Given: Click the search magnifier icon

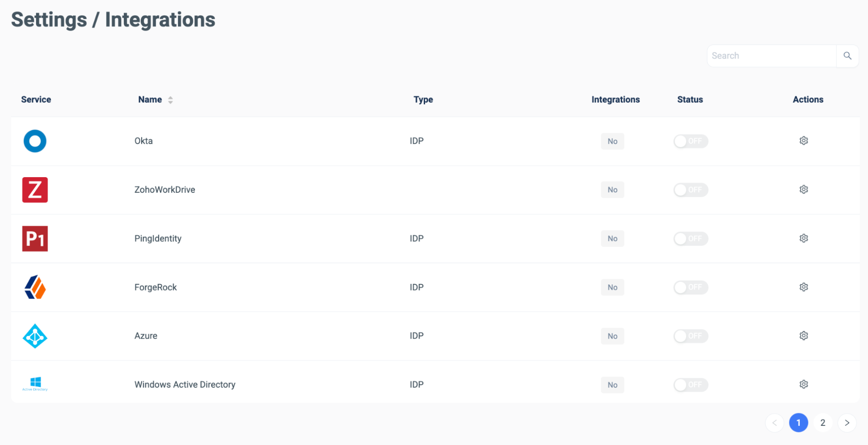Looking at the screenshot, I should (x=847, y=56).
